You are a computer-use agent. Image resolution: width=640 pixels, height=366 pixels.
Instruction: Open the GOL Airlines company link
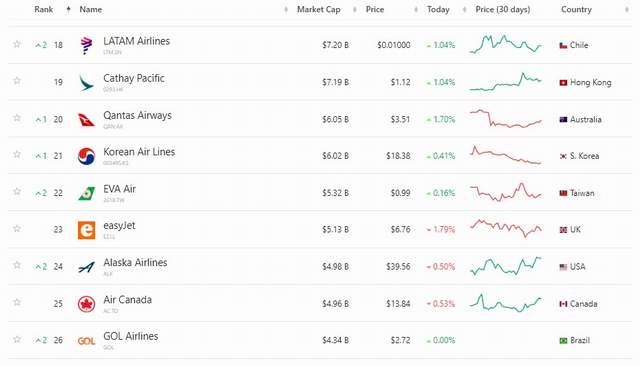tap(131, 337)
